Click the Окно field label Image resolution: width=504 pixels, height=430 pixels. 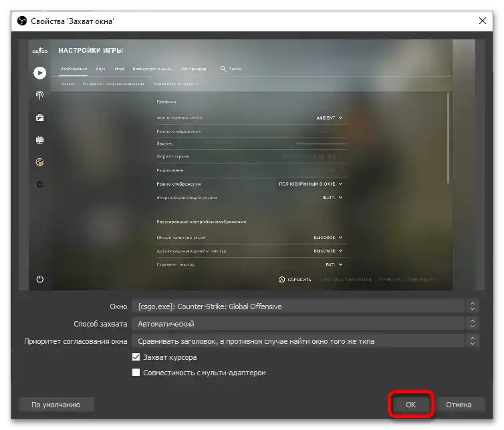click(118, 306)
